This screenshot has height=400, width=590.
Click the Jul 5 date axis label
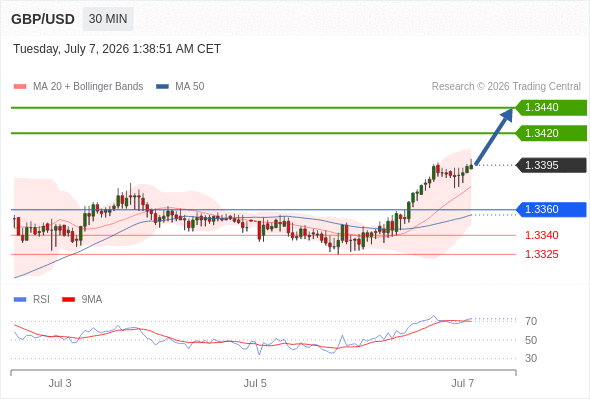tap(255, 383)
